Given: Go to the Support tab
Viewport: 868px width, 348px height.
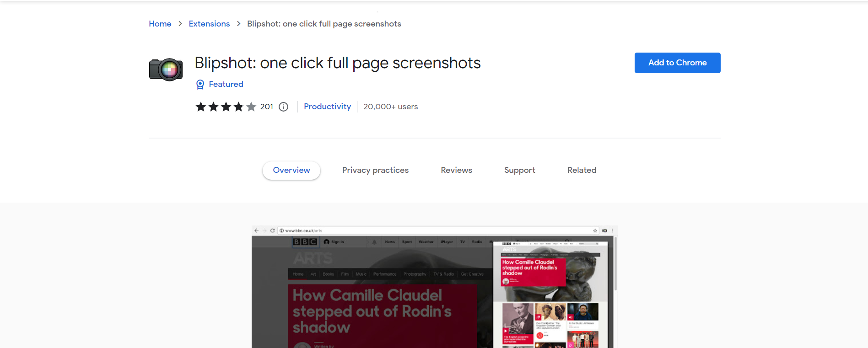Looking at the screenshot, I should pos(520,170).
